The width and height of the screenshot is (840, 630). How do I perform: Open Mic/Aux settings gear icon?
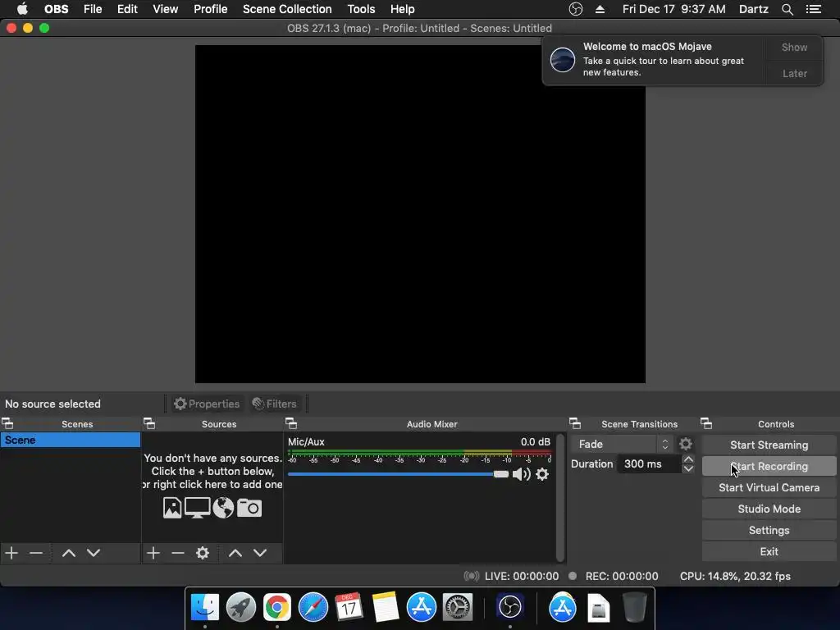coord(542,474)
